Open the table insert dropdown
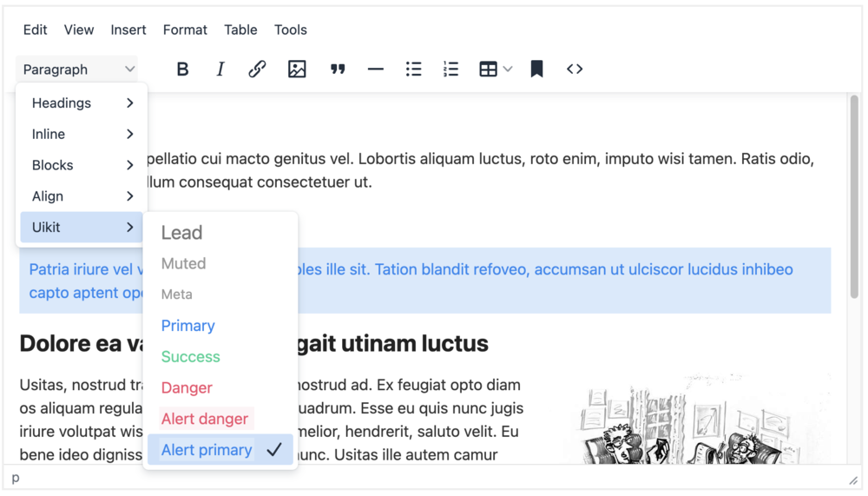 (x=496, y=69)
